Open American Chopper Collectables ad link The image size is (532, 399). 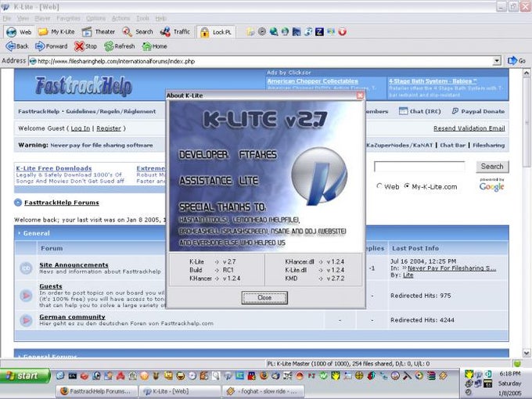(x=312, y=81)
